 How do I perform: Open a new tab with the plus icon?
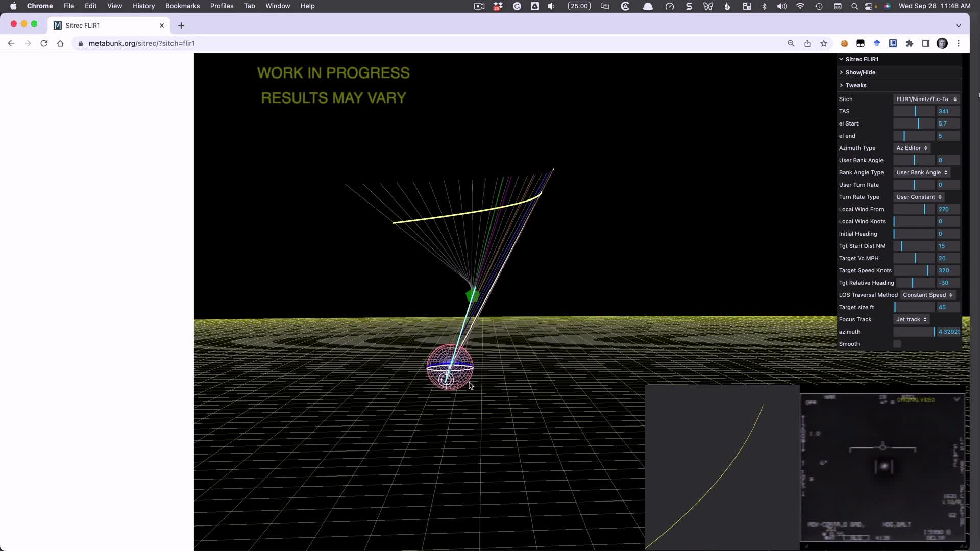pyautogui.click(x=181, y=26)
